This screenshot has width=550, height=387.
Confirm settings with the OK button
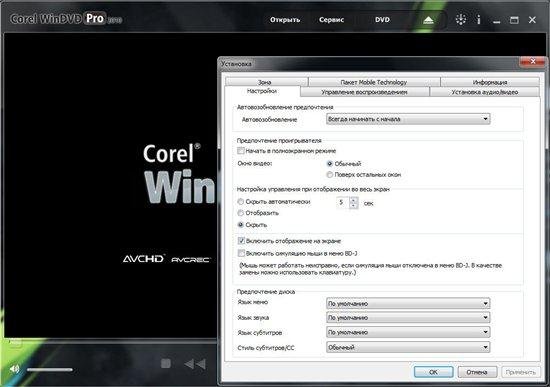coord(433,372)
